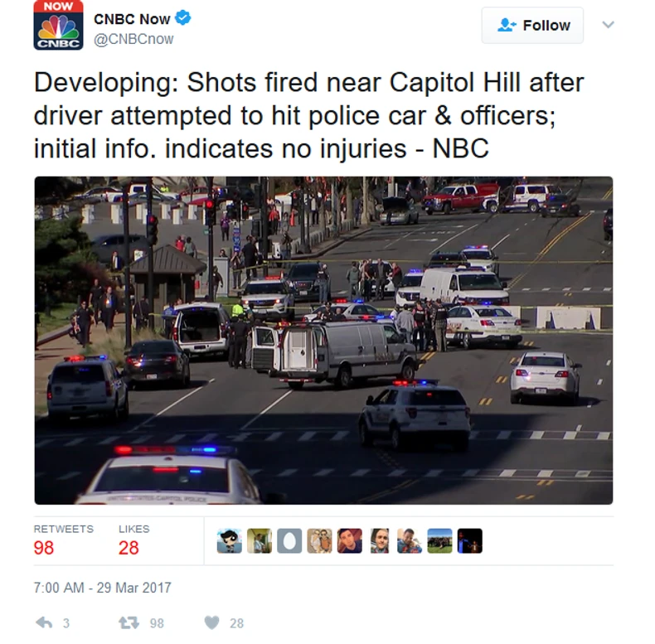Click the reply arrow icon
Viewport: 655px width, 644px height.
(44, 622)
